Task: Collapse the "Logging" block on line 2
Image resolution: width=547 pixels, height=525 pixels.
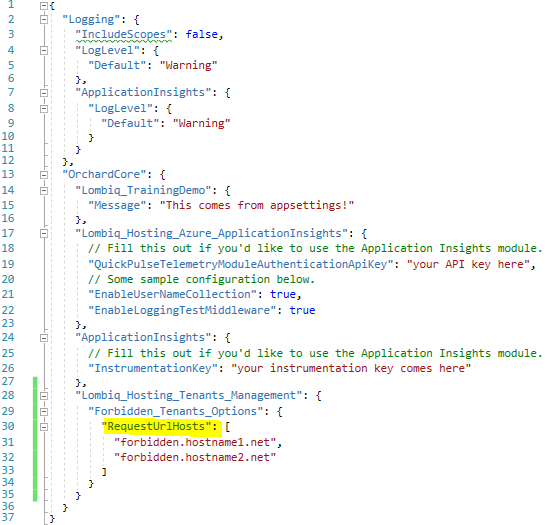Action: coord(44,19)
